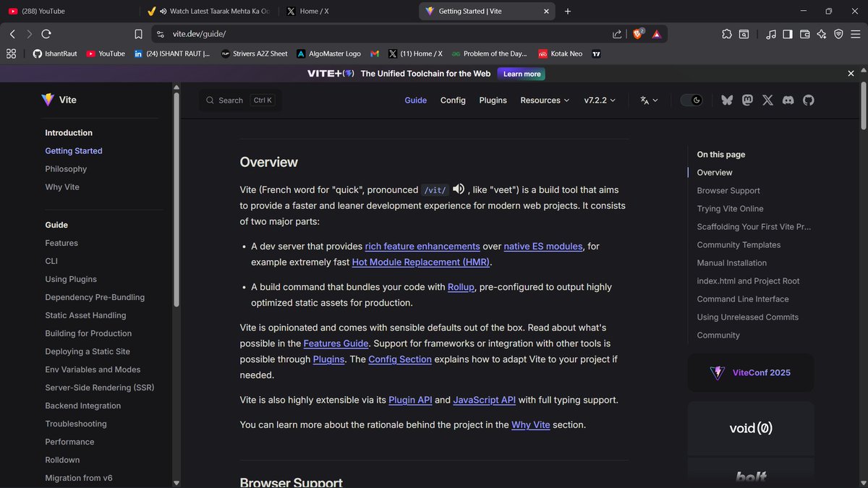Open the Features Guide link
This screenshot has width=868, height=488.
(x=336, y=343)
